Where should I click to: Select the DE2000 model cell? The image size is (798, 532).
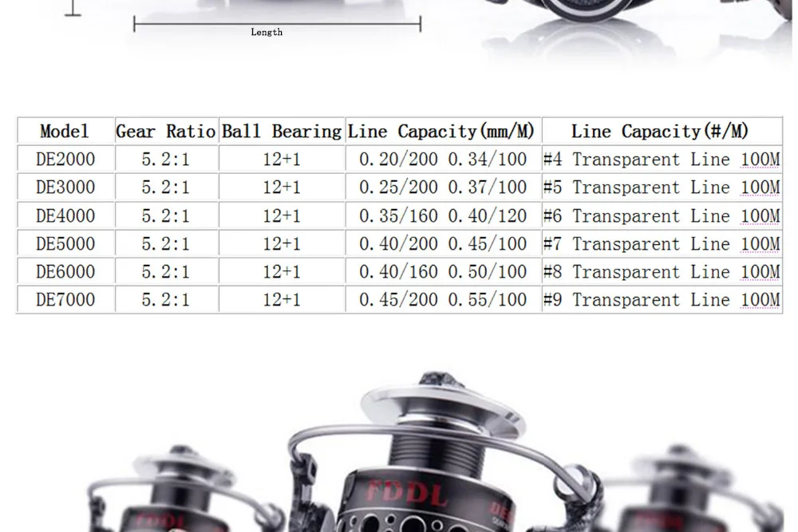click(65, 159)
